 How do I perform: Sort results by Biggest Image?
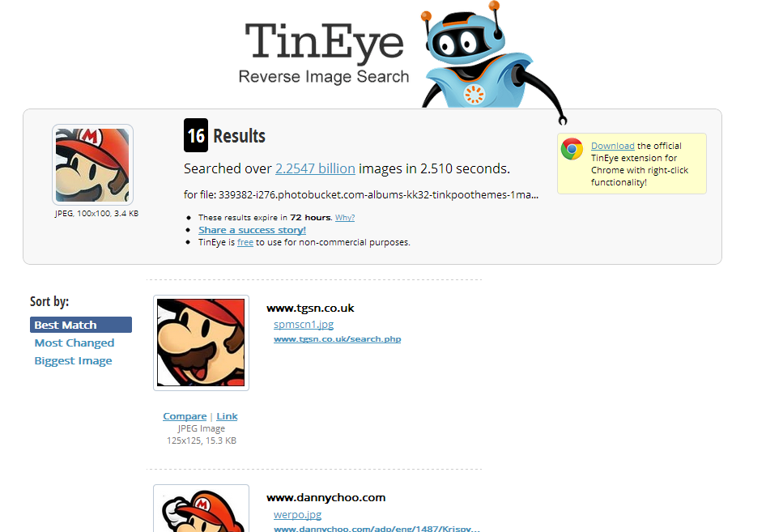pyautogui.click(x=73, y=360)
